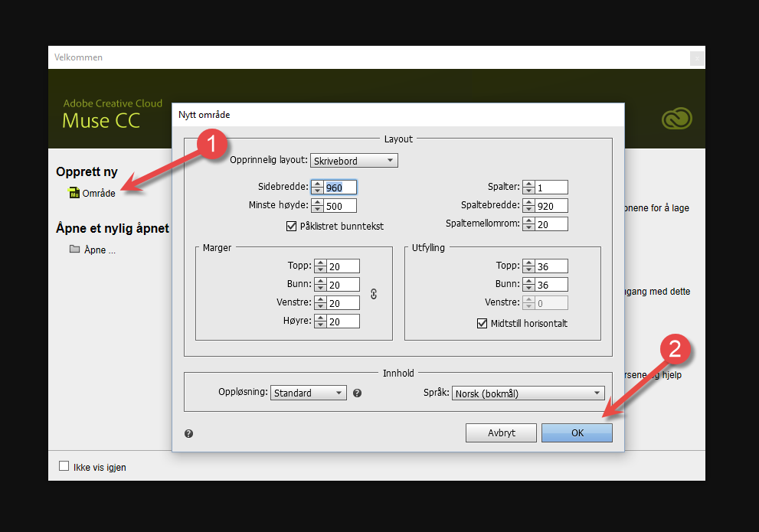Open the Oppløsning dropdown set to Standard

click(309, 393)
